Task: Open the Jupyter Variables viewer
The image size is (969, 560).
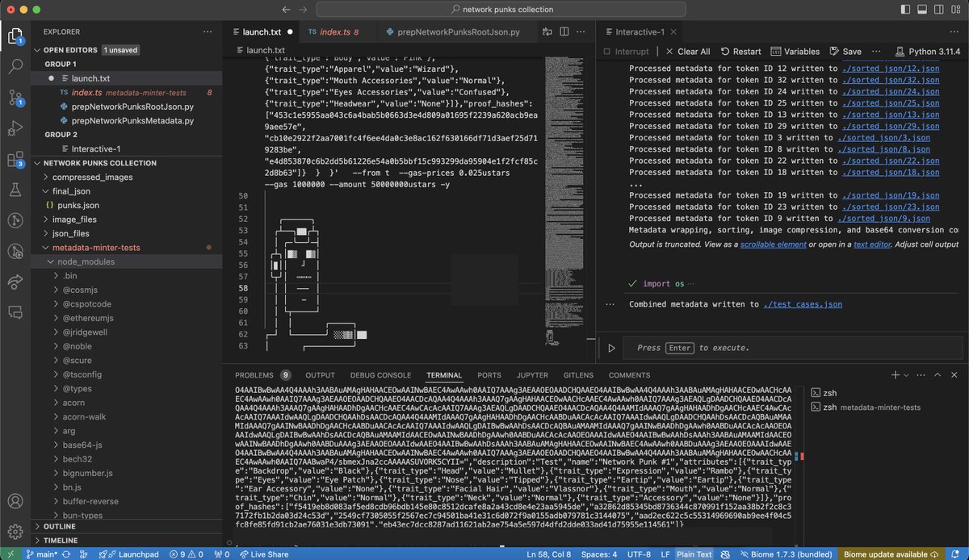Action: click(795, 51)
